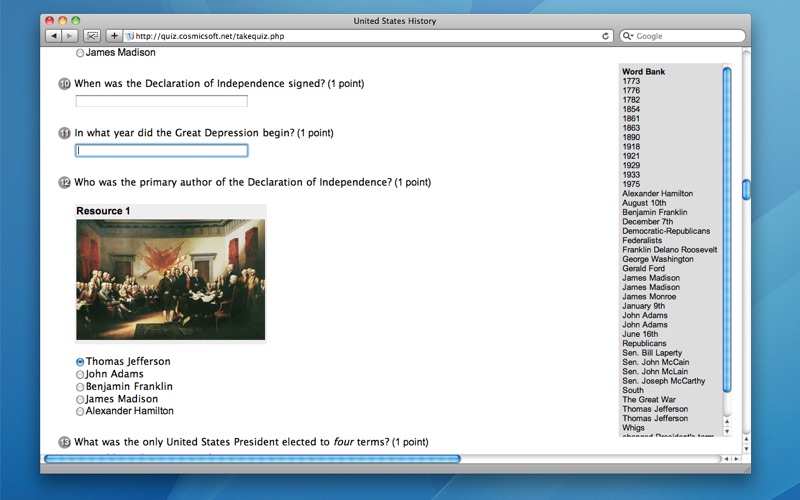Click The Great War in Word Bank
Screen dimensions: 800x500
648,399
